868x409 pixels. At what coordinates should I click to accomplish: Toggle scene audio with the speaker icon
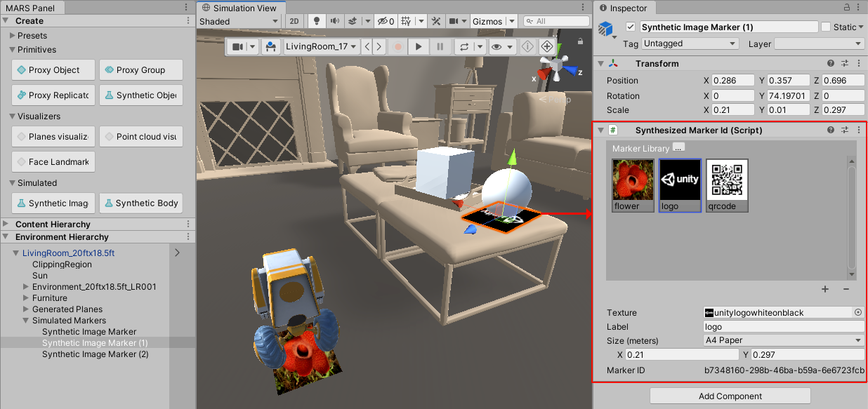pos(334,21)
